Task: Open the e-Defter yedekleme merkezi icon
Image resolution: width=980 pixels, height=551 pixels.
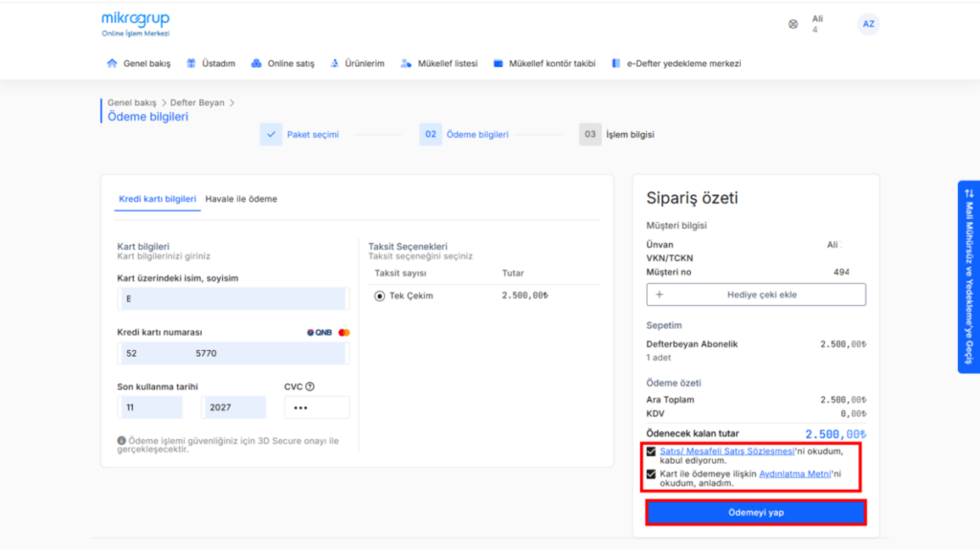Action: (616, 63)
